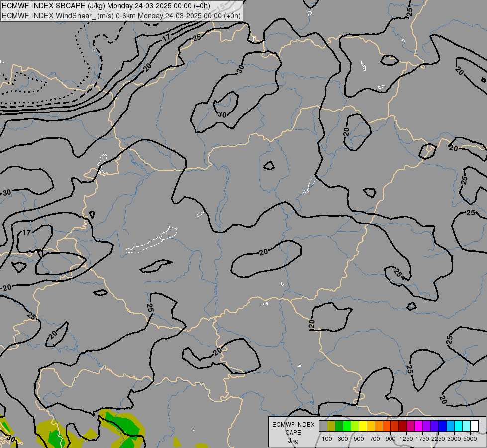Click the pure yellow legend swatch

(x=363, y=426)
